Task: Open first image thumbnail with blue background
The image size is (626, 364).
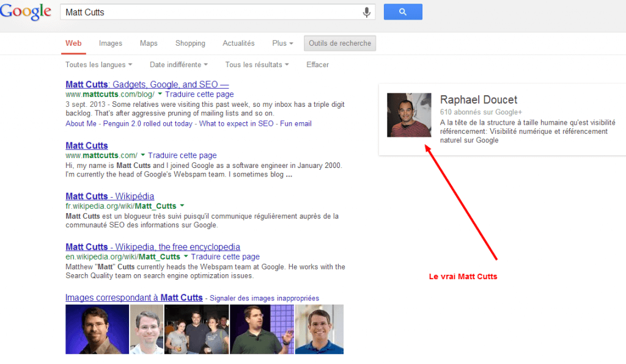Action: click(x=97, y=329)
